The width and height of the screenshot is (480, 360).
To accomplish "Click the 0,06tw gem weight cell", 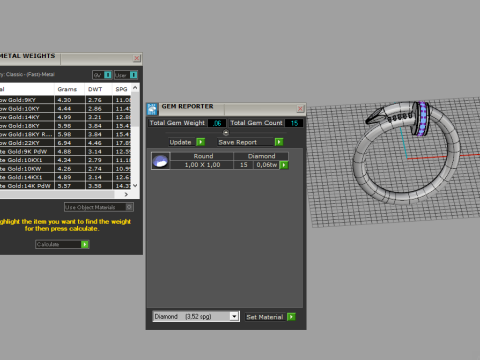I will (267, 165).
